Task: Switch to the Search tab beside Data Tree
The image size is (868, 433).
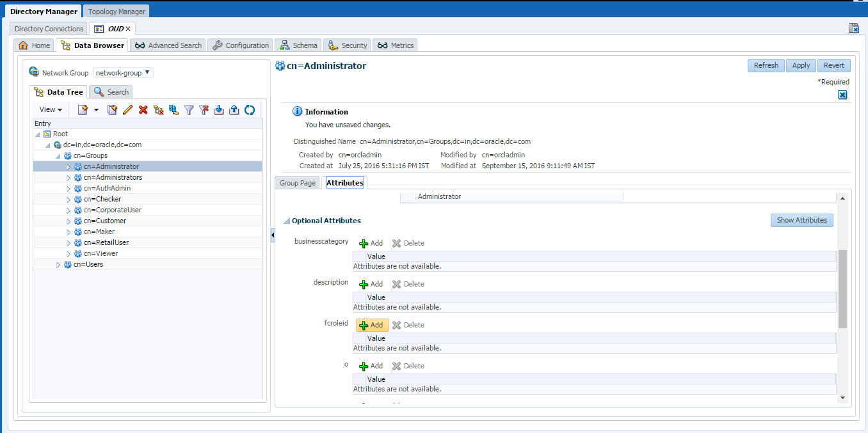Action: (111, 92)
